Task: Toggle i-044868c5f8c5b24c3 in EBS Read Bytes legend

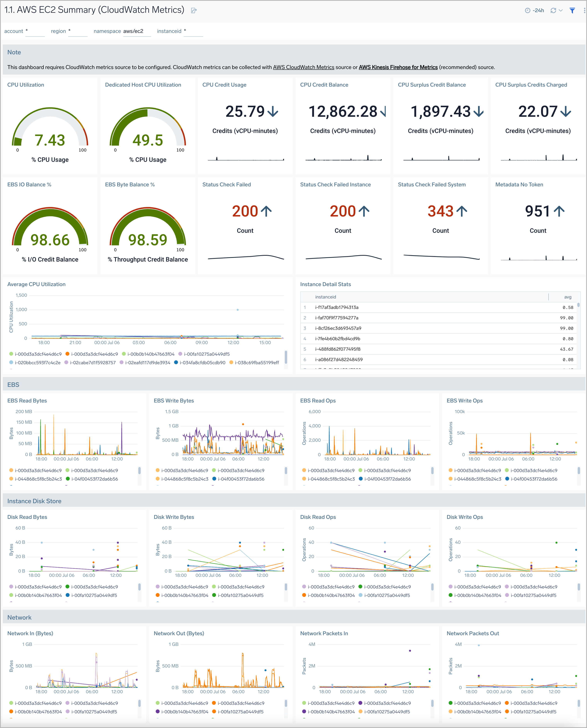Action: tap(36, 479)
